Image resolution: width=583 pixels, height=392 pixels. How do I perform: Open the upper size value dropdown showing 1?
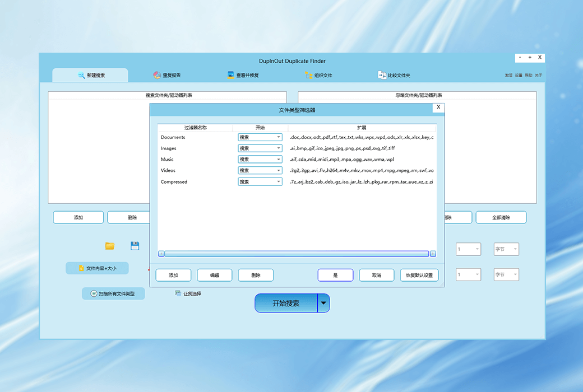469,249
